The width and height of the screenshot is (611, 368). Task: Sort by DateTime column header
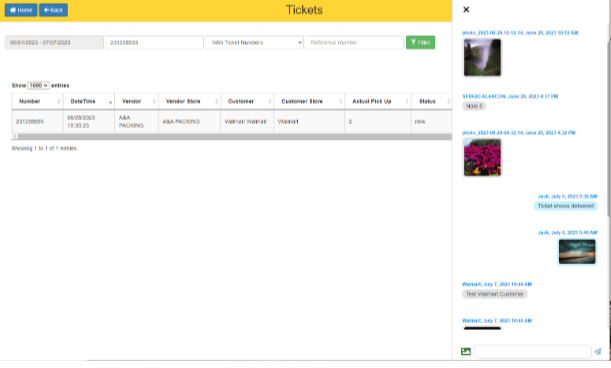tap(89, 101)
